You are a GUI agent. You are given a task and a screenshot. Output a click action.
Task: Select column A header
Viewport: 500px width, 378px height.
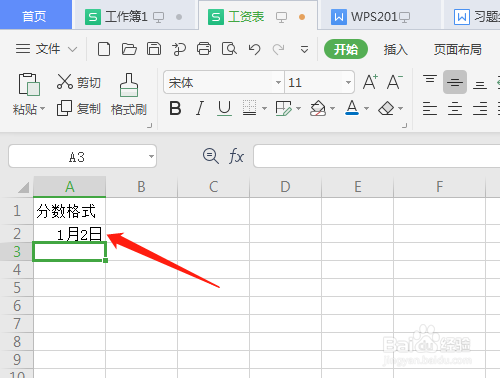coord(70,187)
